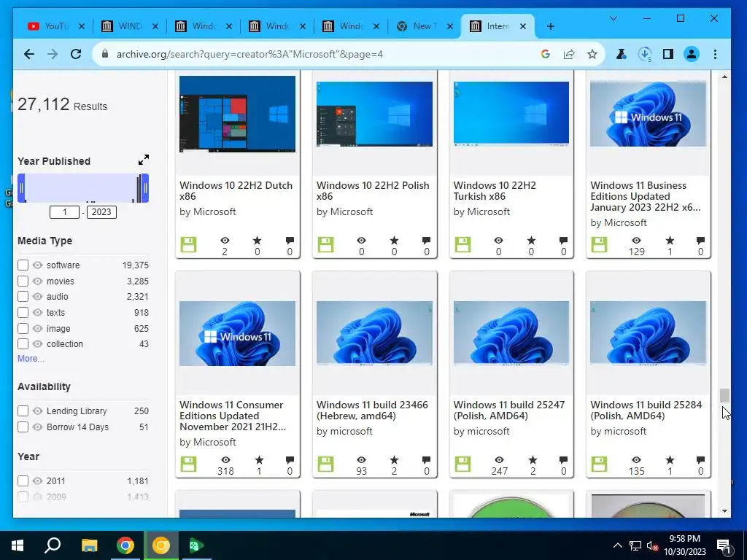
Task: Open Windows 10 22H2 Polish x86 title
Action: pos(373,190)
